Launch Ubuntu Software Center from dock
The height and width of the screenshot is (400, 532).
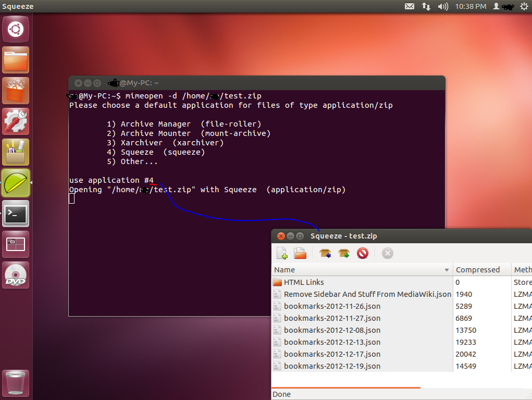(16, 91)
